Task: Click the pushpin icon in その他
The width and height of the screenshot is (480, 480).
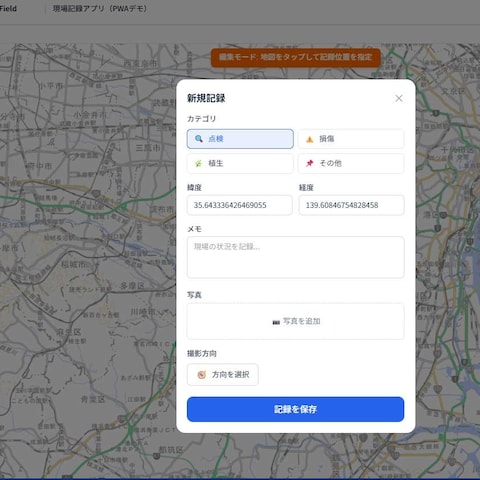Action: [310, 163]
